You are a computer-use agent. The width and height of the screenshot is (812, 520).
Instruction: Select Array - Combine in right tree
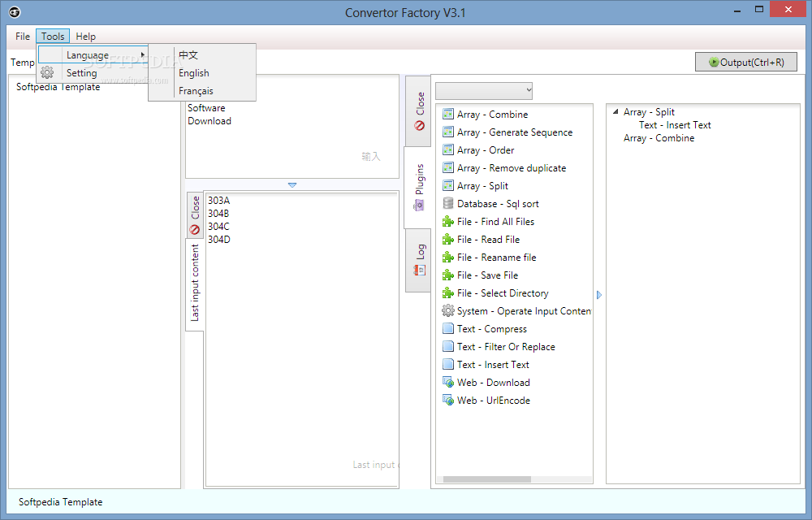pos(659,138)
